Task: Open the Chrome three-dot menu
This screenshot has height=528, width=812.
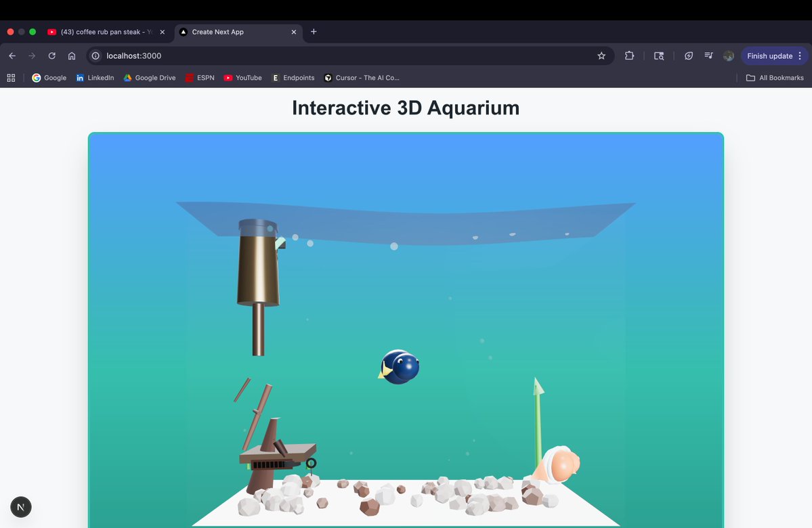Action: (x=800, y=56)
